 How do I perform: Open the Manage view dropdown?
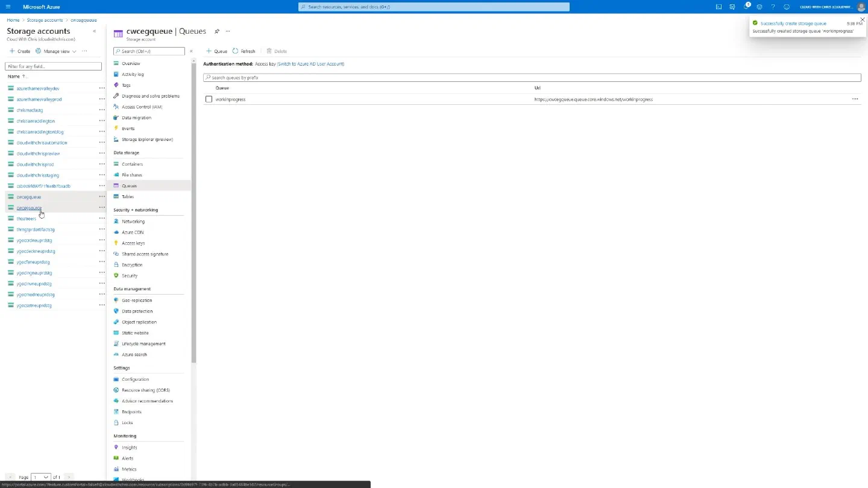click(x=56, y=51)
